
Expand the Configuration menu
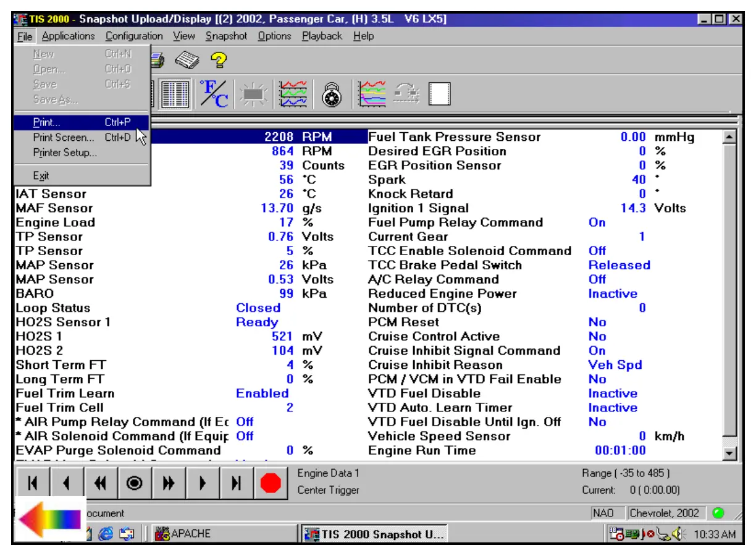134,36
